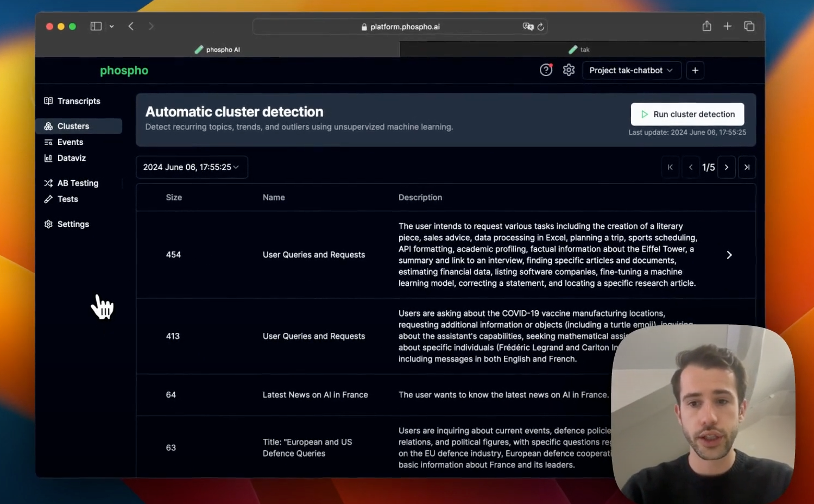Click the sidebar Settings gear icon
This screenshot has height=504, width=814.
point(48,224)
